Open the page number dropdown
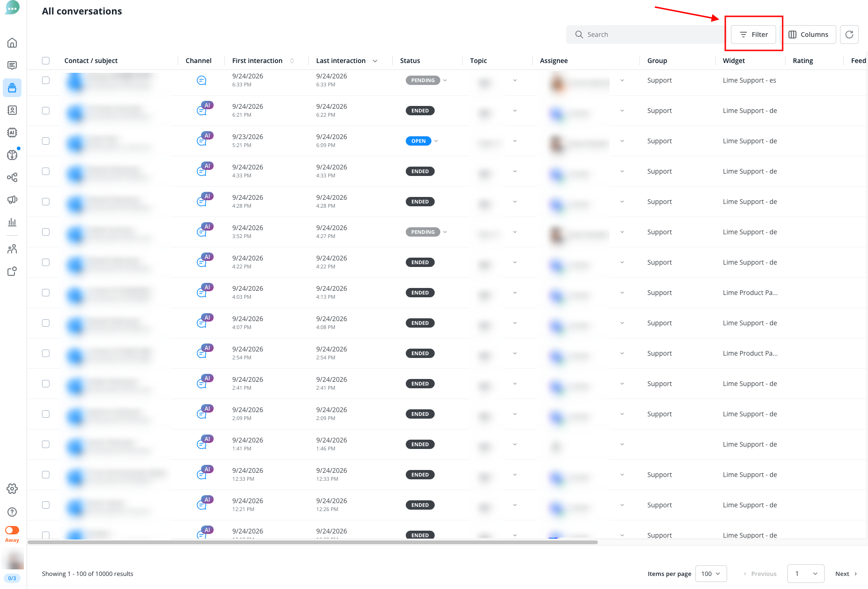868x589 pixels. click(806, 574)
